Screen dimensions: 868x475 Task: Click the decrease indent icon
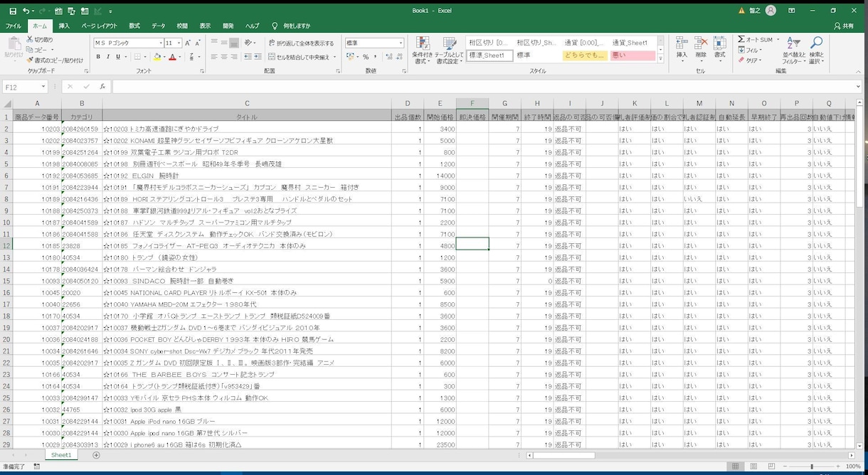click(247, 57)
